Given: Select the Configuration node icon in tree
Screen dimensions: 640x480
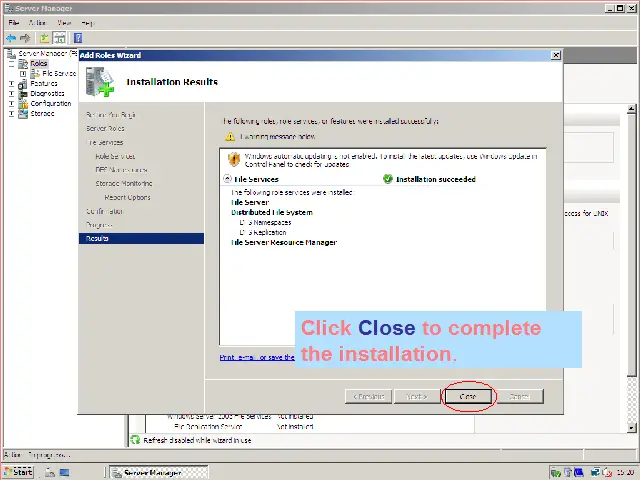Looking at the screenshot, I should tap(23, 104).
